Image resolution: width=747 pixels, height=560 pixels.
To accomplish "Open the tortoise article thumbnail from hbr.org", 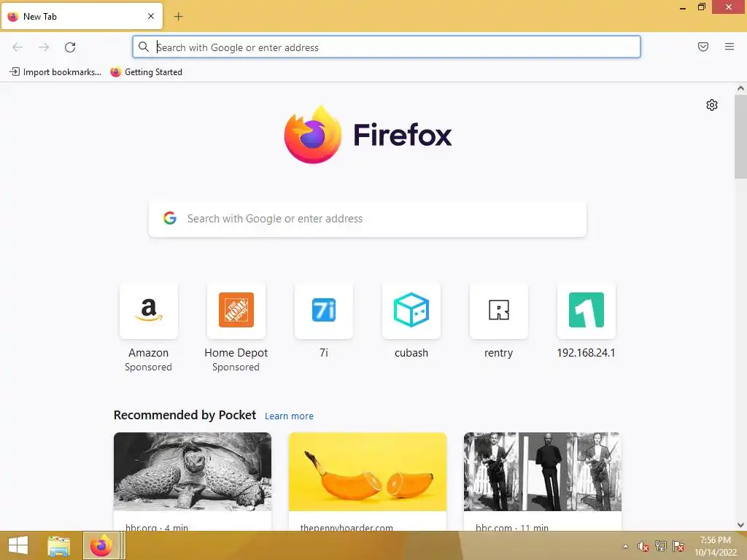I will (x=193, y=472).
